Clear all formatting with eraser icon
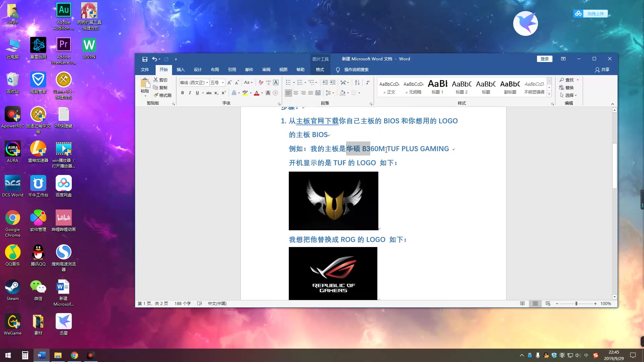 point(261,82)
